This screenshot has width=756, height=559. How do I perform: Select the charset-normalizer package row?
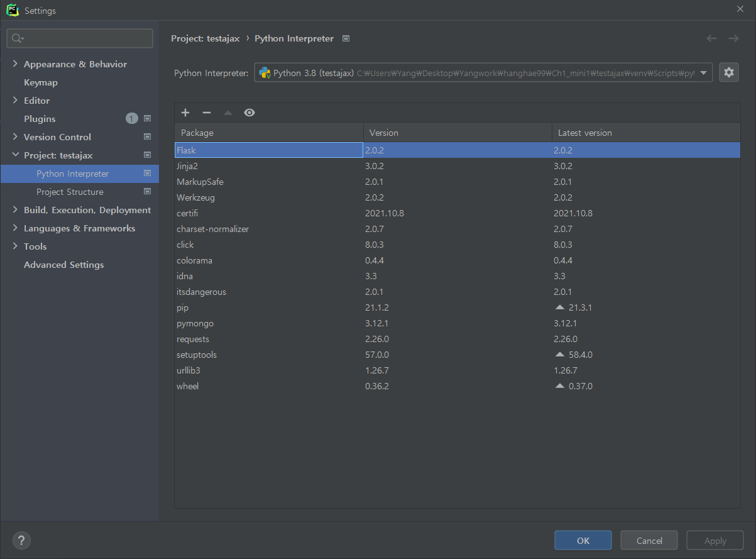click(457, 229)
